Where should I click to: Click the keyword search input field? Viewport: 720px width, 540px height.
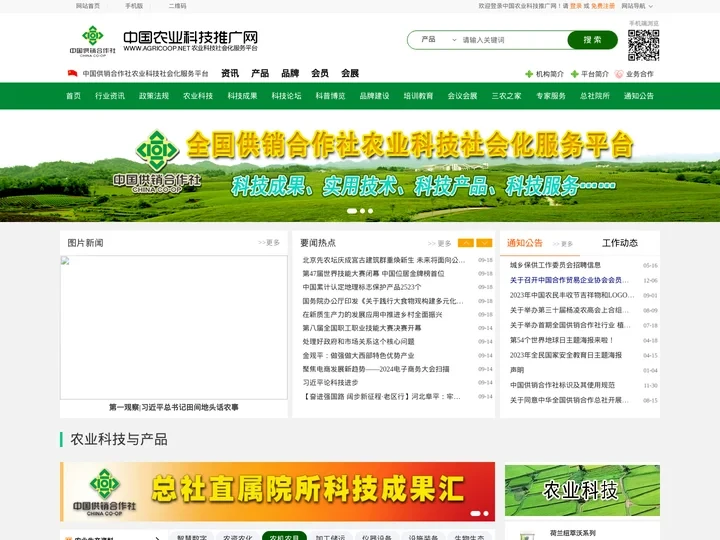513,40
